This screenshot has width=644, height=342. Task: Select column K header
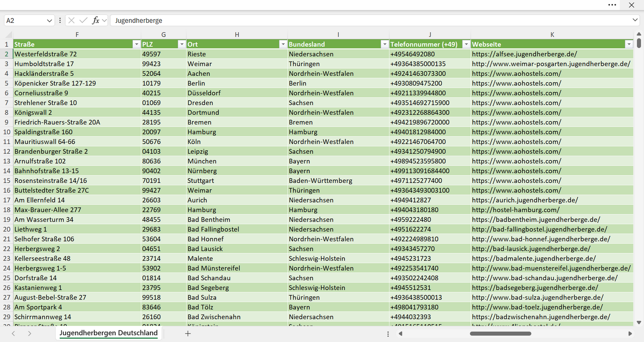(552, 34)
